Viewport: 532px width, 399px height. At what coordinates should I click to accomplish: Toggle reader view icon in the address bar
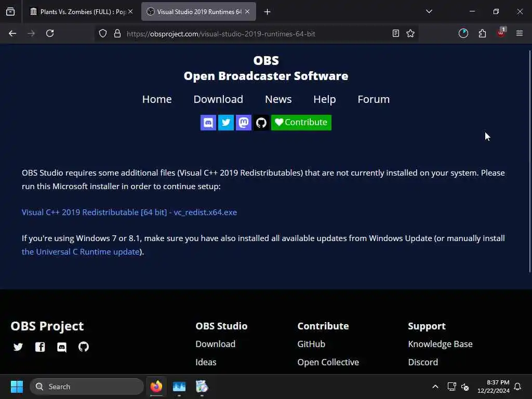click(x=395, y=33)
